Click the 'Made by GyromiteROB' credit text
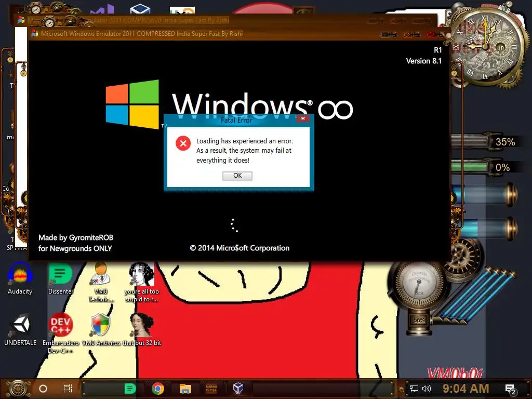 (x=76, y=237)
